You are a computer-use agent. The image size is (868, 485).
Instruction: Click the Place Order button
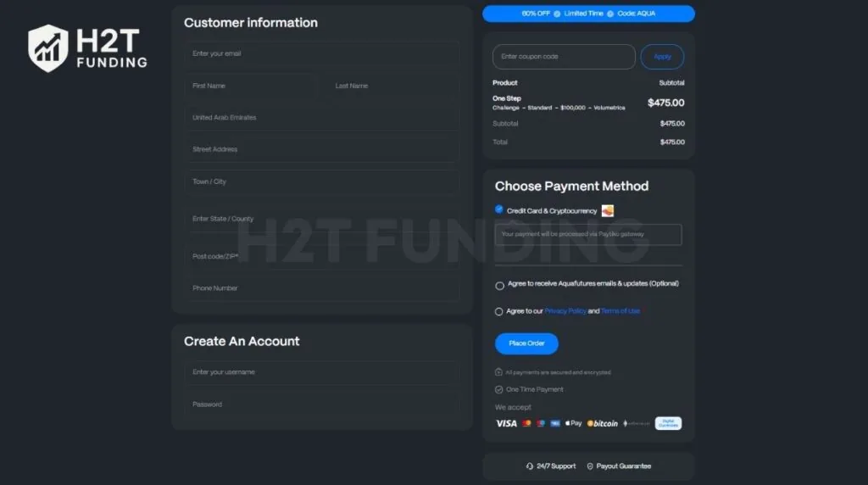coord(526,343)
